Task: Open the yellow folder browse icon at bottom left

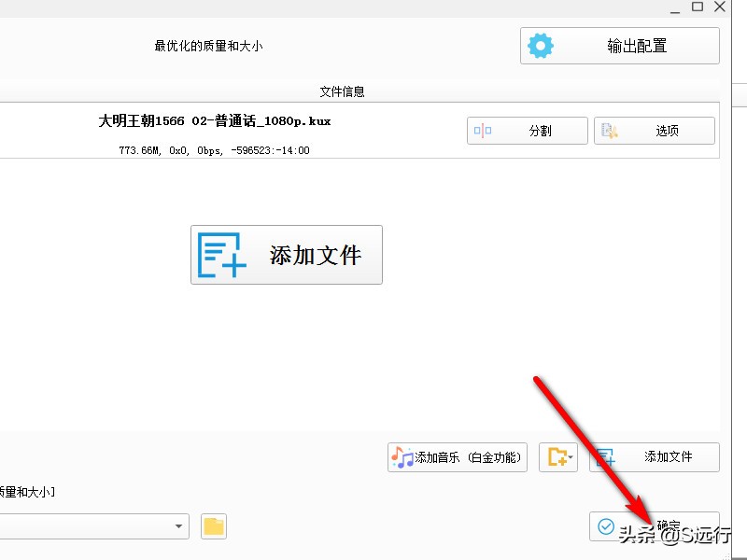Action: 212,525
